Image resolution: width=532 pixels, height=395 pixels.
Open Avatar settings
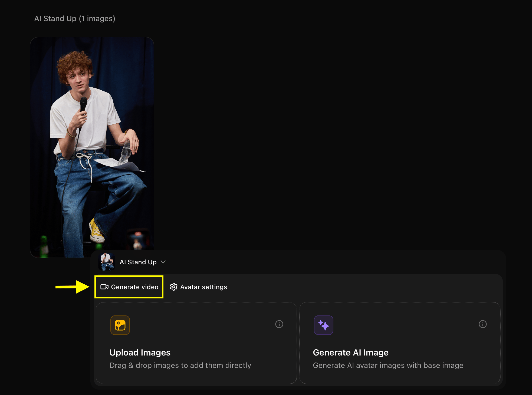pos(198,287)
